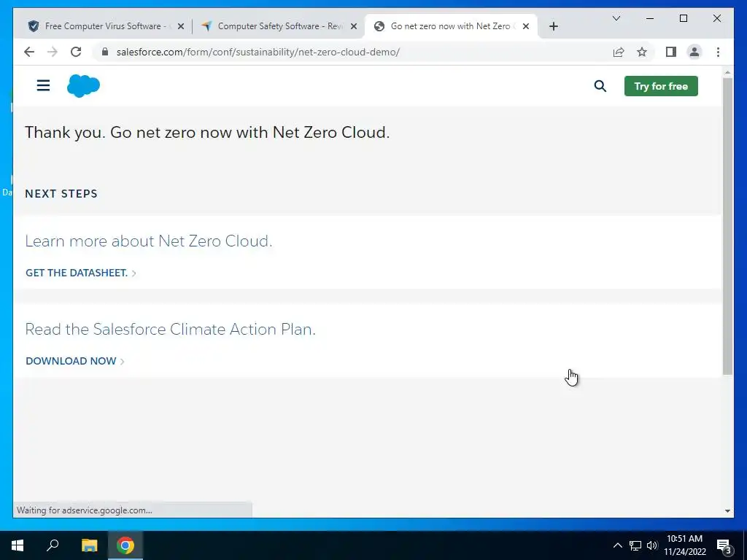Open the Chrome profile avatar menu

pyautogui.click(x=694, y=52)
